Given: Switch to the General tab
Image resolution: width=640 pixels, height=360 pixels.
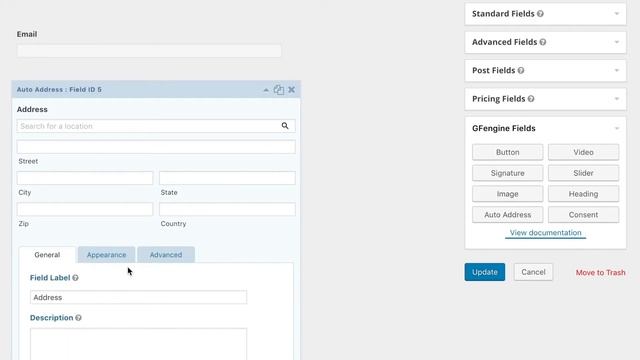Looking at the screenshot, I should (x=47, y=255).
